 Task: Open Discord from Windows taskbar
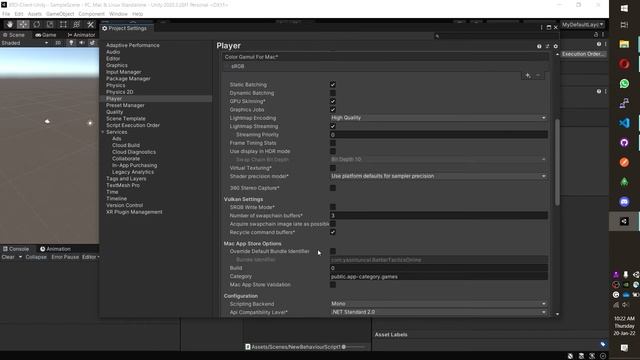coord(624,202)
